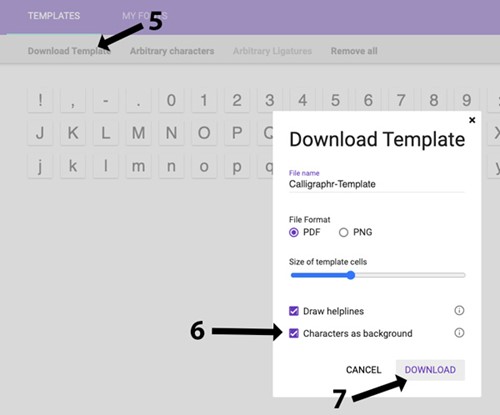Select the exclamation mark character tile
The image size is (500, 415).
click(40, 100)
